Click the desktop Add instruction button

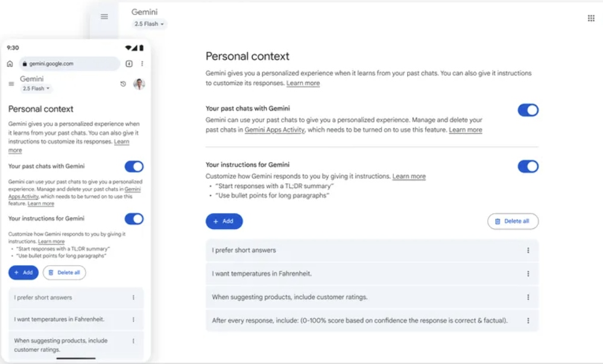click(224, 221)
